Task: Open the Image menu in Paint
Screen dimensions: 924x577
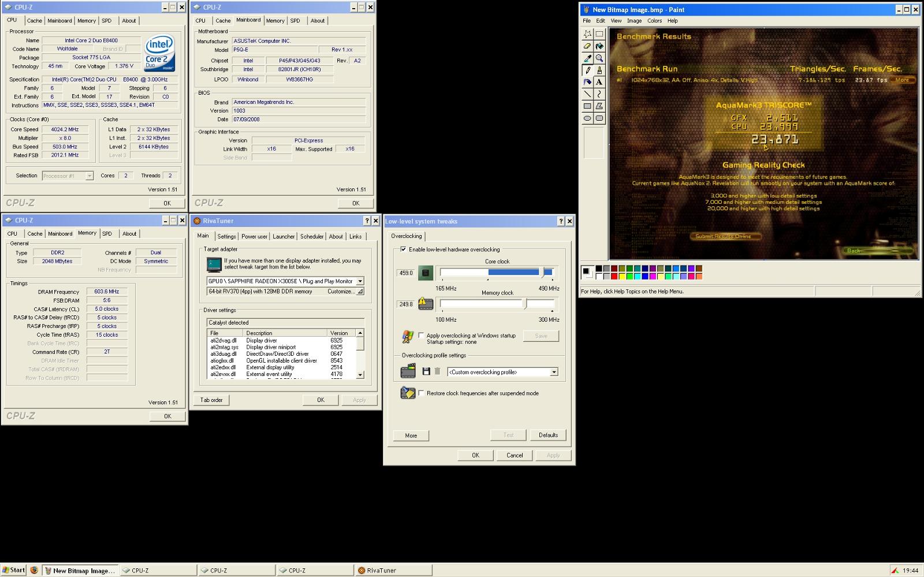Action: click(634, 21)
